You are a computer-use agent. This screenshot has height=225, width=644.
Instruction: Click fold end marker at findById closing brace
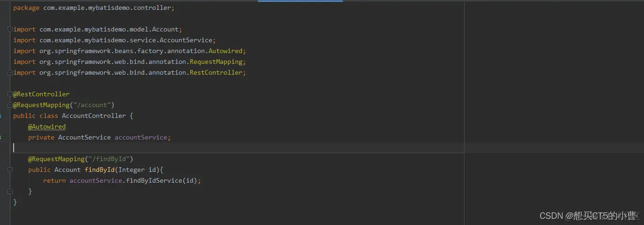[x=10, y=191]
